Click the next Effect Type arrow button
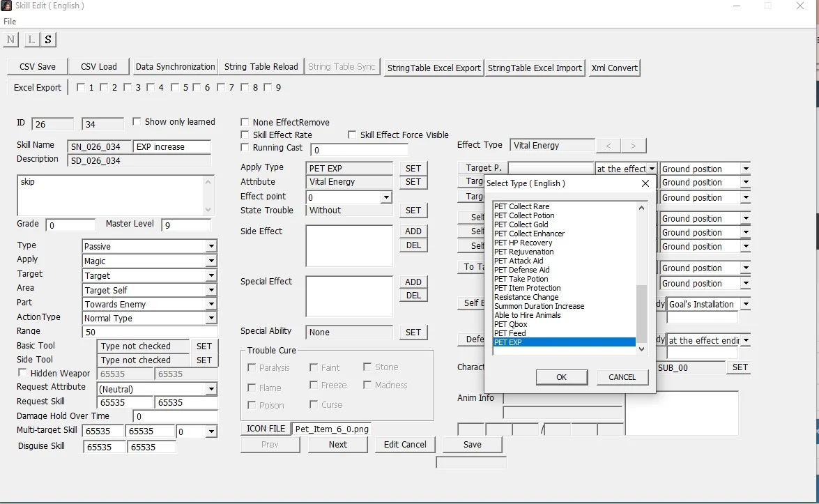The image size is (819, 504). coord(633,146)
